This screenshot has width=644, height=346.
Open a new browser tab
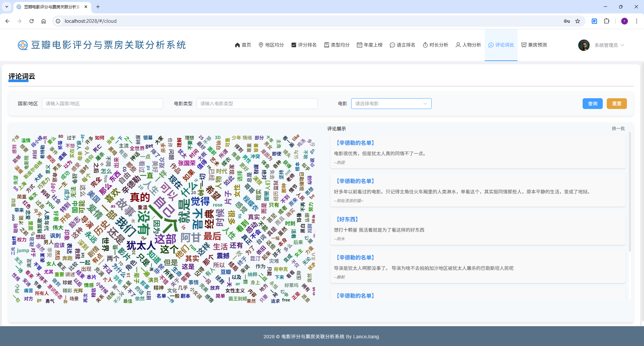98,7
